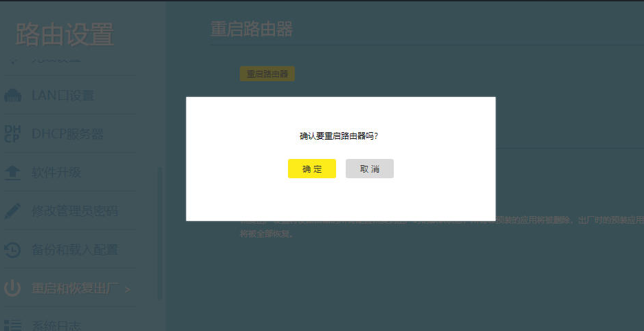Confirm reboot with the 确定 button
Image resolution: width=644 pixels, height=331 pixels.
[x=312, y=169]
